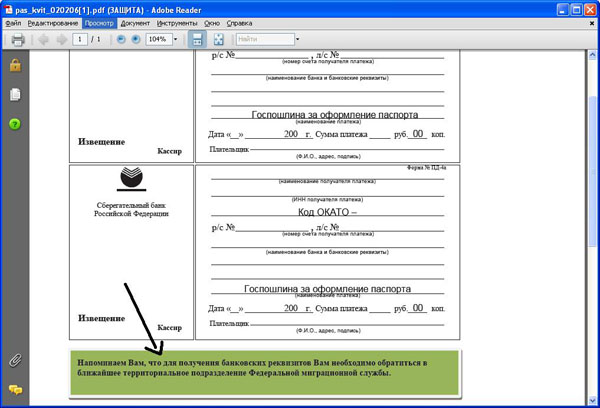Click the Найти search field

[x=265, y=39]
